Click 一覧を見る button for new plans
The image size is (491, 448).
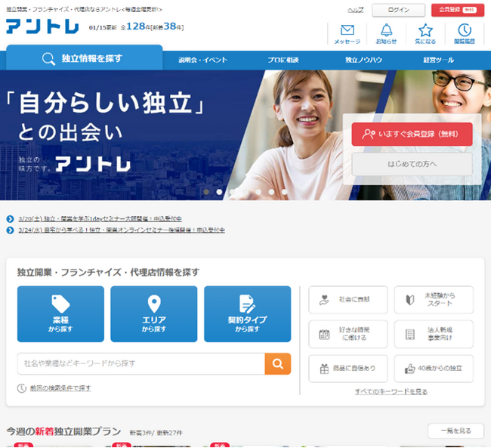[x=455, y=431]
